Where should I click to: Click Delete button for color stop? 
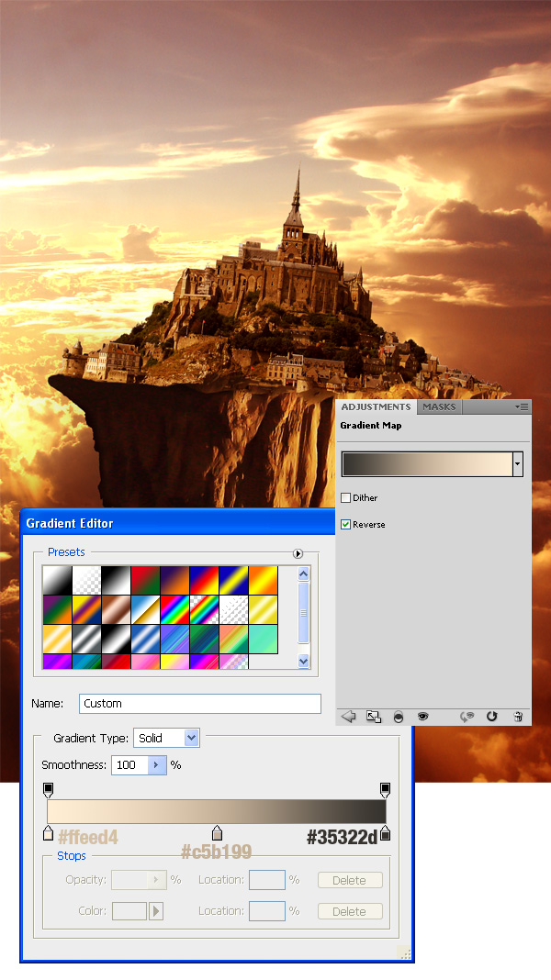click(350, 911)
